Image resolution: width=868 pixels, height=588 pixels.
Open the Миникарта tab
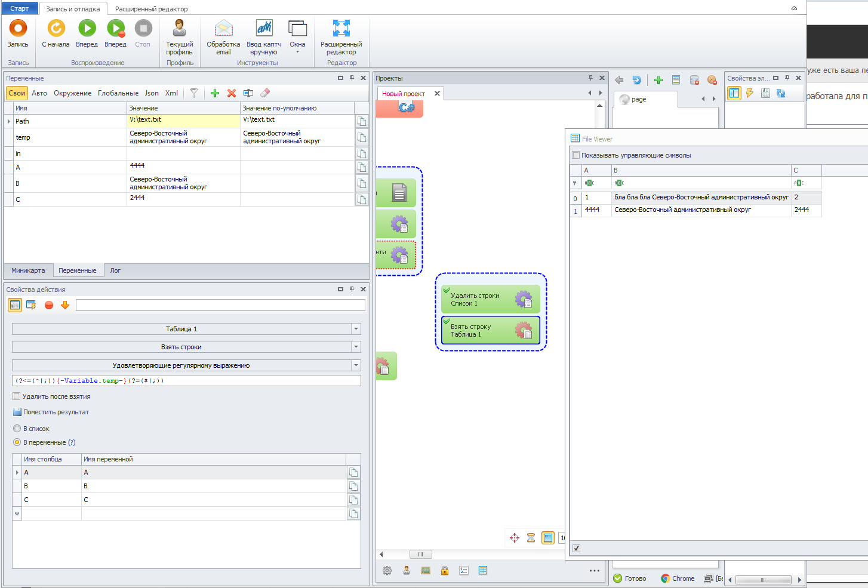28,270
